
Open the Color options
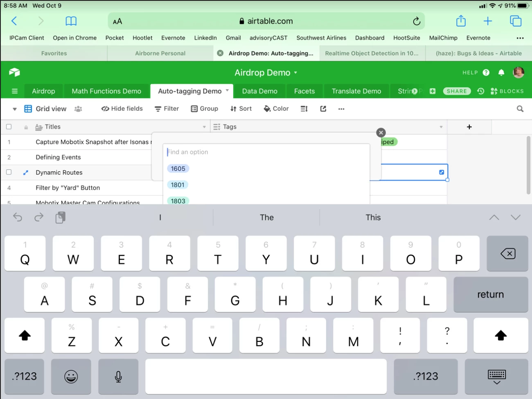(276, 109)
